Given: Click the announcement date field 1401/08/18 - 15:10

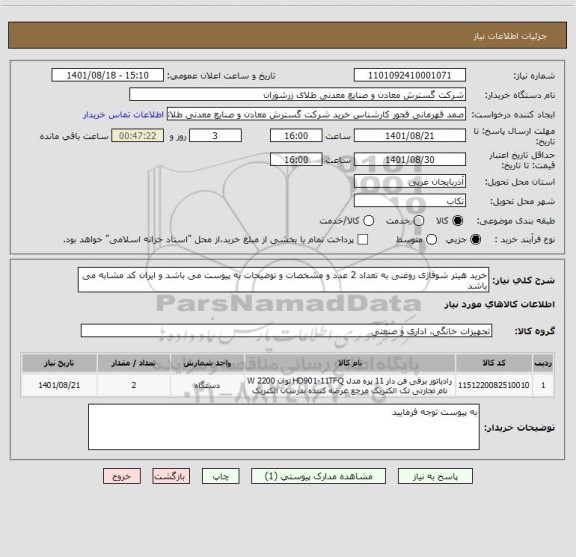Looking at the screenshot, I should 107,75.
